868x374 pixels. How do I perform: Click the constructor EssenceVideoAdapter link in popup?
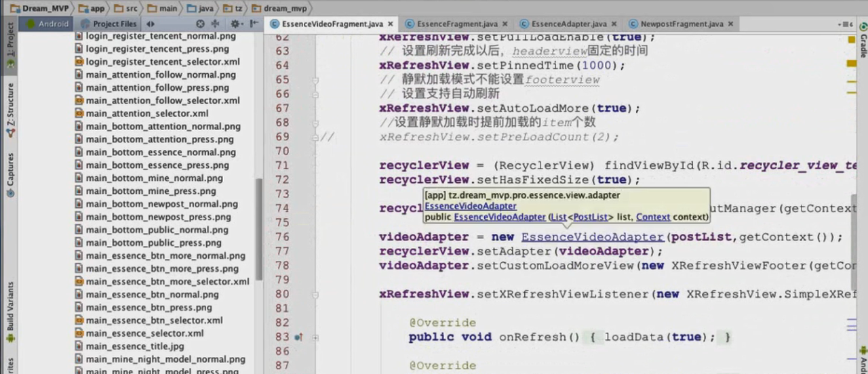[500, 217]
